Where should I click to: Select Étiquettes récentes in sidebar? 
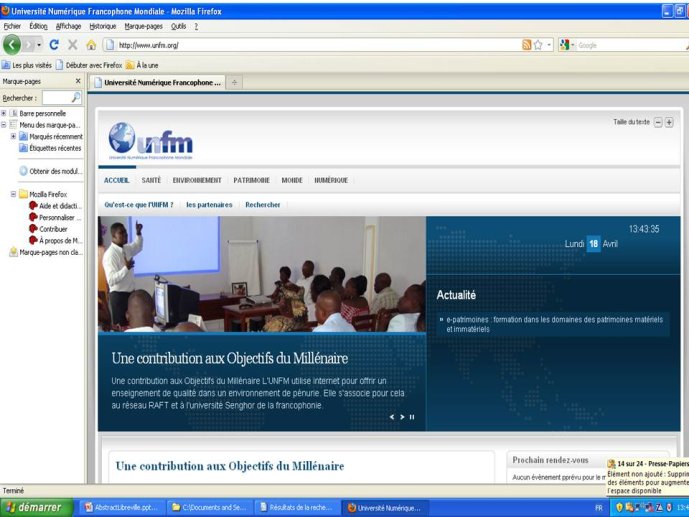[50, 148]
